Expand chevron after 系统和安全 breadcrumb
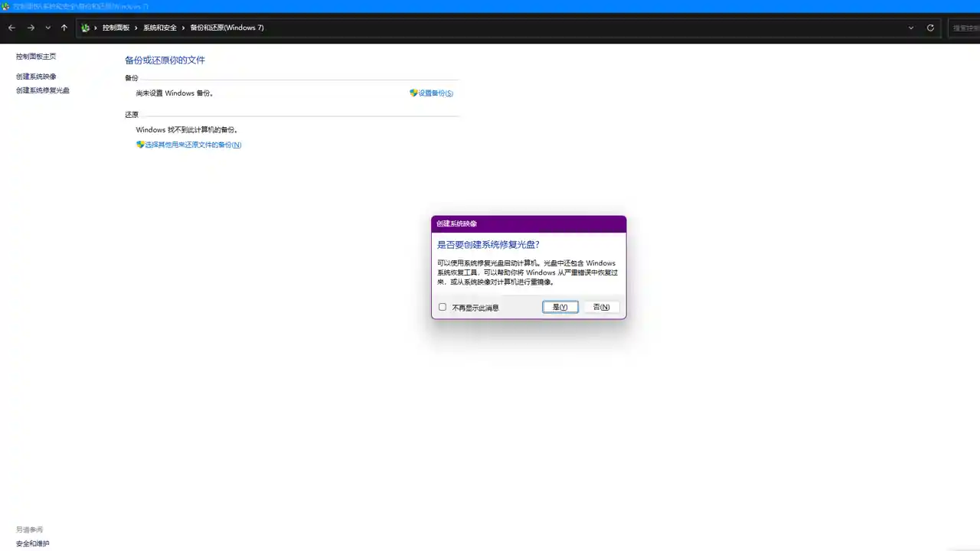This screenshot has height=551, width=980. (x=184, y=28)
